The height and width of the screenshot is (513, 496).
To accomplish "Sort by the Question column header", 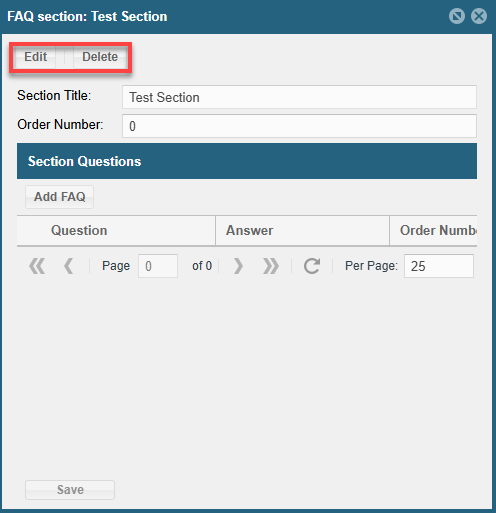I will coord(116,230).
